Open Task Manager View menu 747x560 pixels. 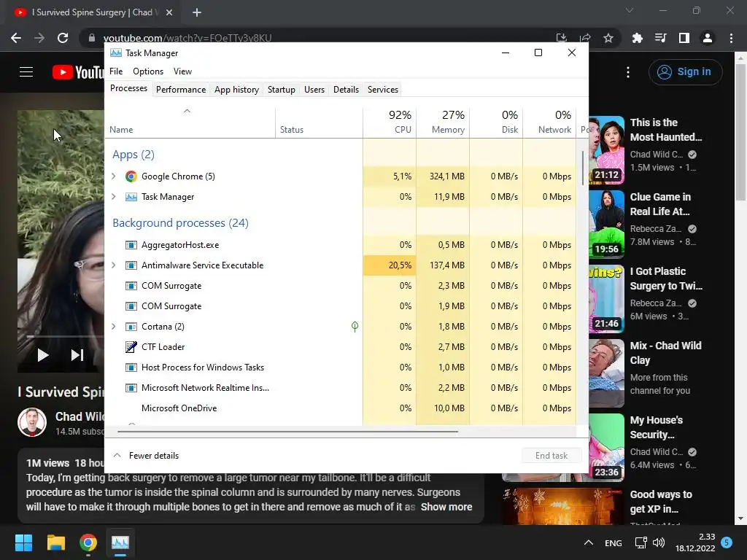[182, 71]
